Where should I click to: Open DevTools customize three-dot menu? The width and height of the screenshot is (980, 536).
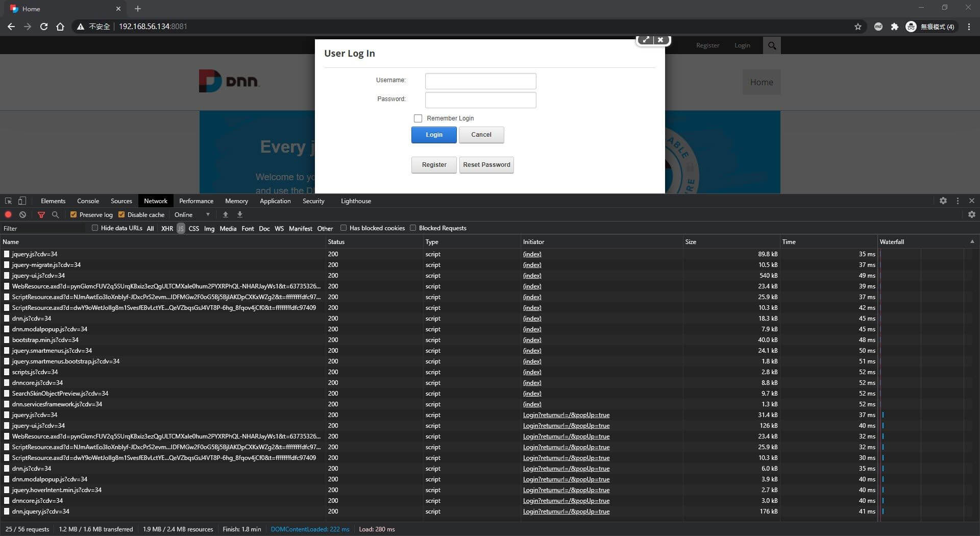click(958, 201)
